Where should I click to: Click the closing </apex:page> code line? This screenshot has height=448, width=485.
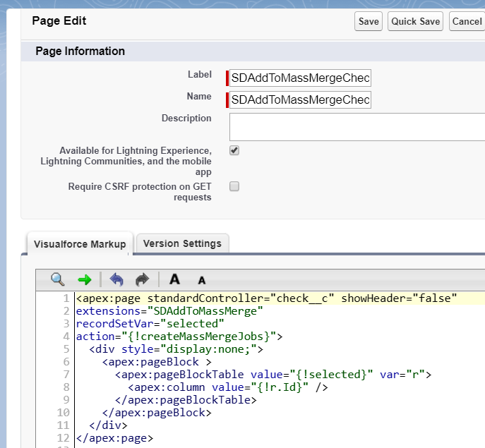[x=115, y=438]
